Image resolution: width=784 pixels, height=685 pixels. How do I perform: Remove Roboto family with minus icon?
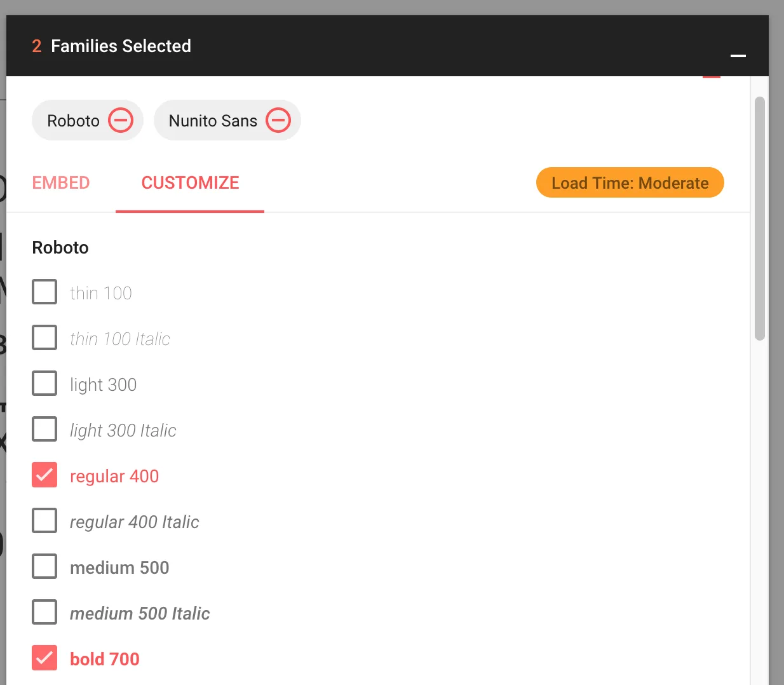coord(121,120)
